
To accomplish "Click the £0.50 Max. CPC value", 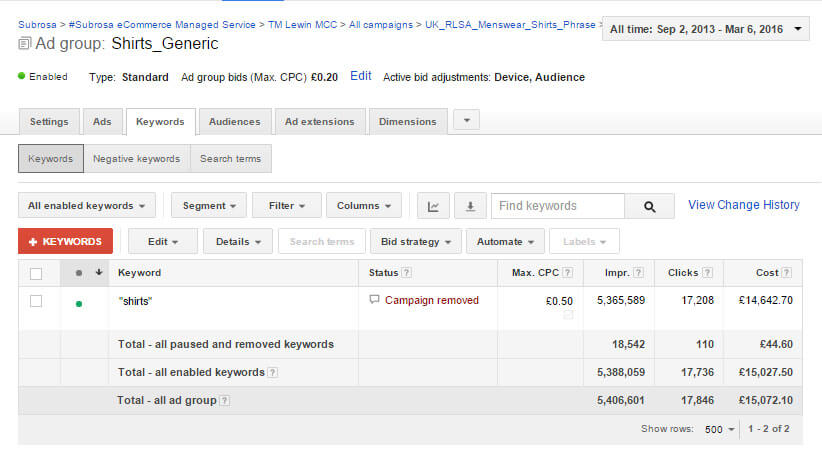I will tap(559, 301).
